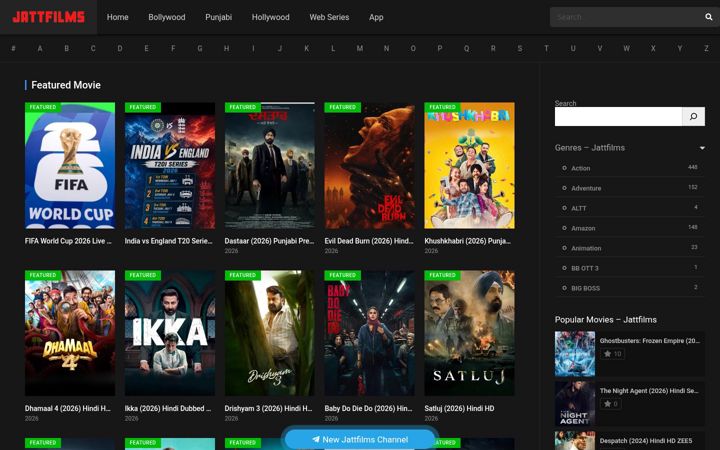The width and height of the screenshot is (720, 450).
Task: Open the Ghostbusters Frozen Empire thumbnail
Action: pos(575,354)
